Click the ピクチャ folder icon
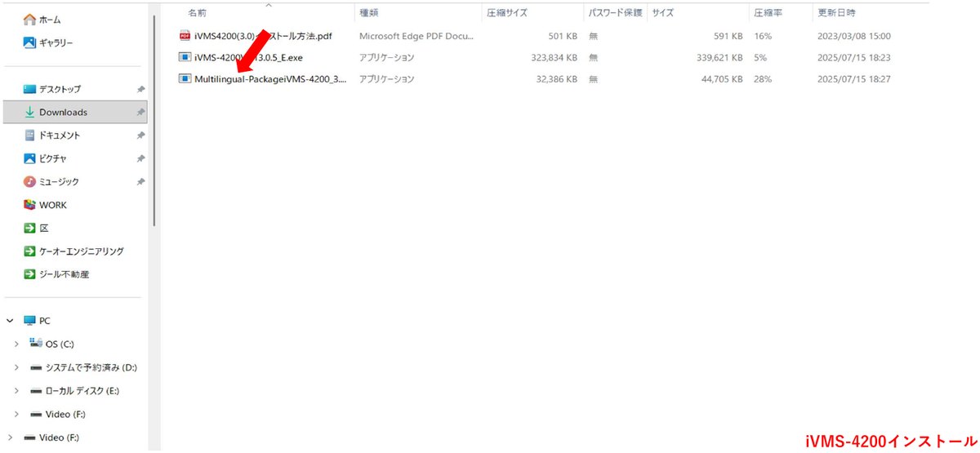The image size is (980, 453). coord(29,158)
